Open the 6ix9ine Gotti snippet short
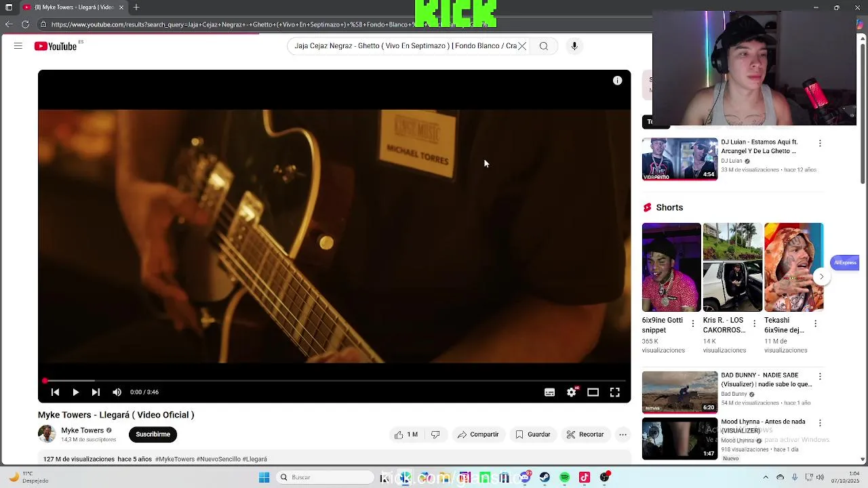 tap(671, 267)
